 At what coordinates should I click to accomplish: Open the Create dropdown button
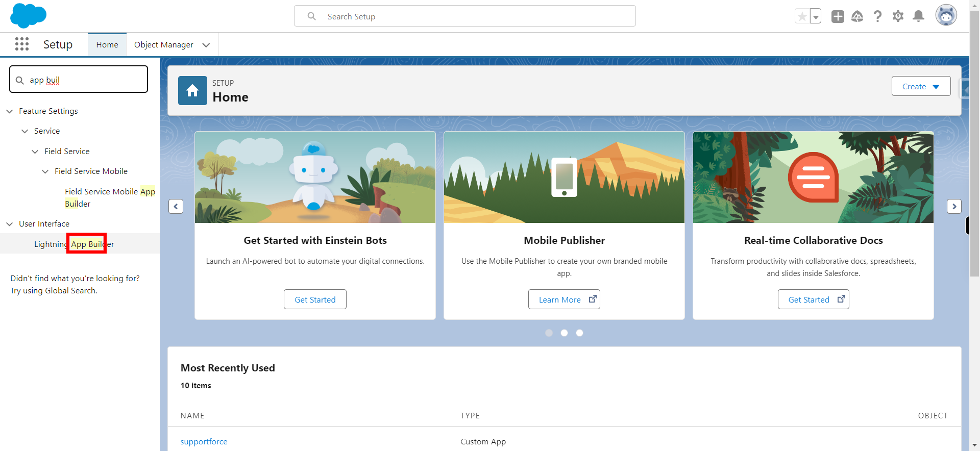921,86
